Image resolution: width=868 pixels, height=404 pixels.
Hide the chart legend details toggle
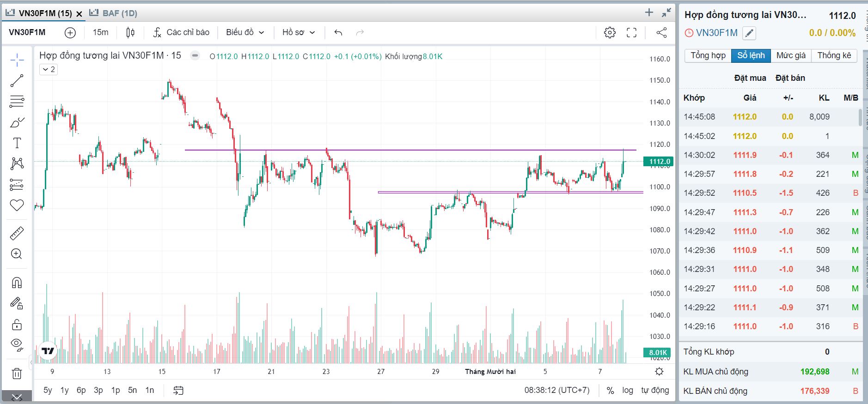pos(195,55)
